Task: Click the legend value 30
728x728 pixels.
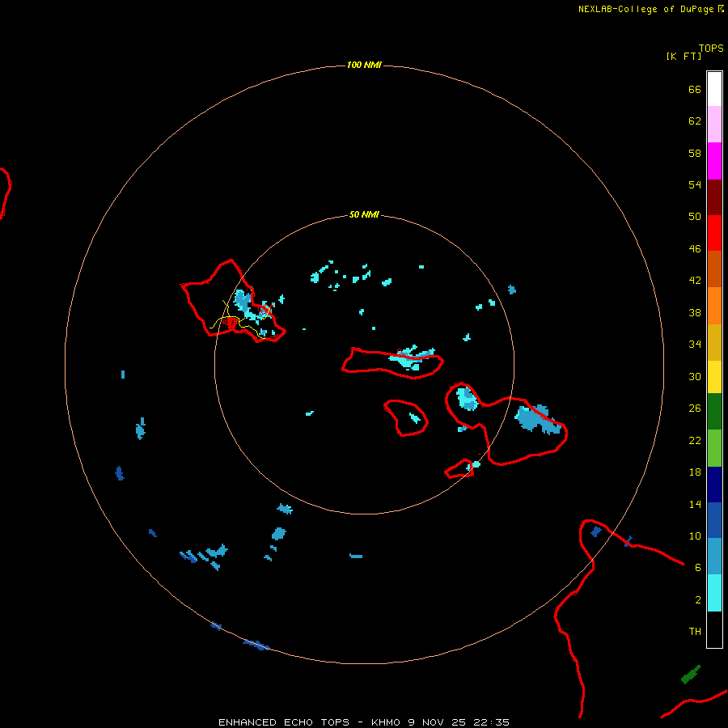Action: coord(695,376)
